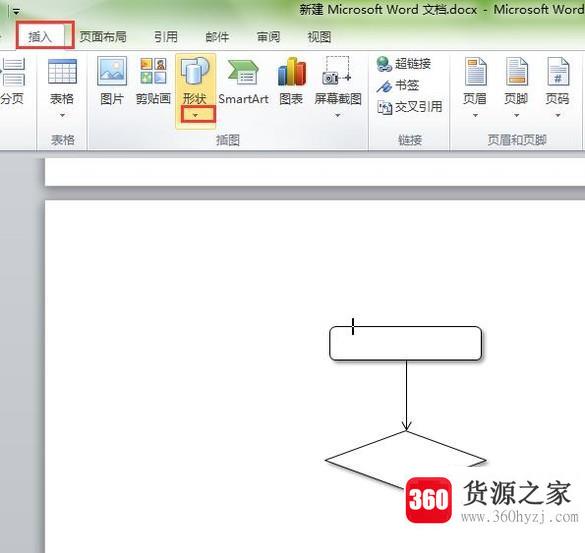Switch to the 邮件 tab
The height and width of the screenshot is (553, 585).
coord(217,37)
